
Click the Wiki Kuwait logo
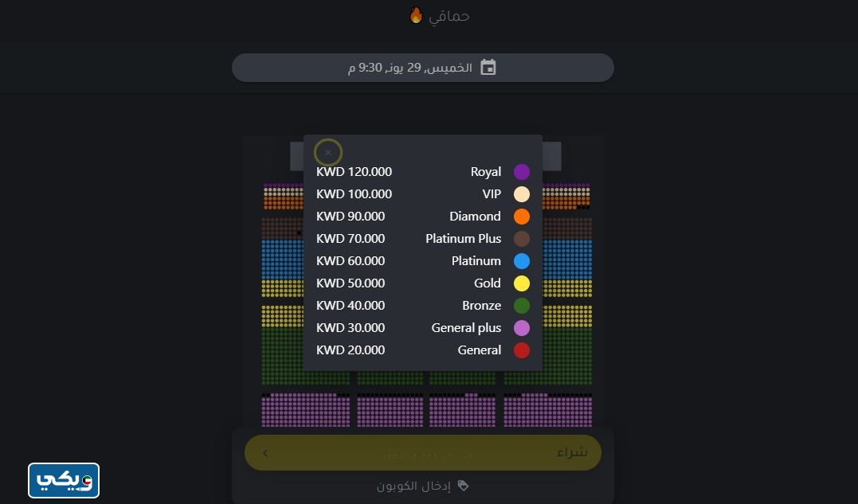click(x=64, y=480)
